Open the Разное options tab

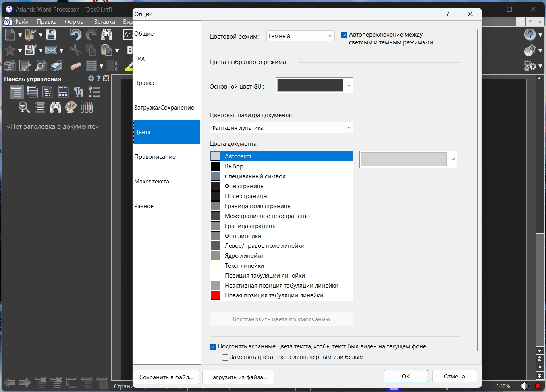click(x=167, y=206)
